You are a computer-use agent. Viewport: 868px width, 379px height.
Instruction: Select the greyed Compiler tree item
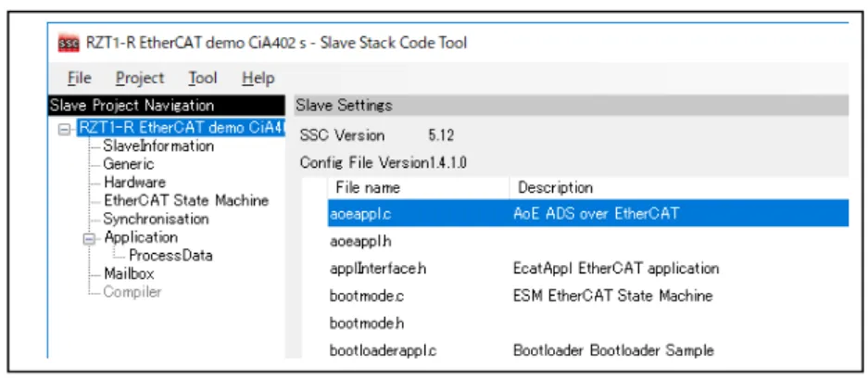pos(132,292)
